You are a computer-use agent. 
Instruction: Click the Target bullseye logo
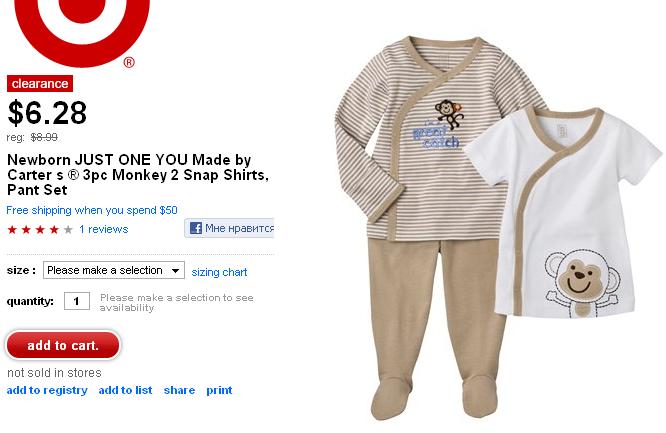(82, 32)
